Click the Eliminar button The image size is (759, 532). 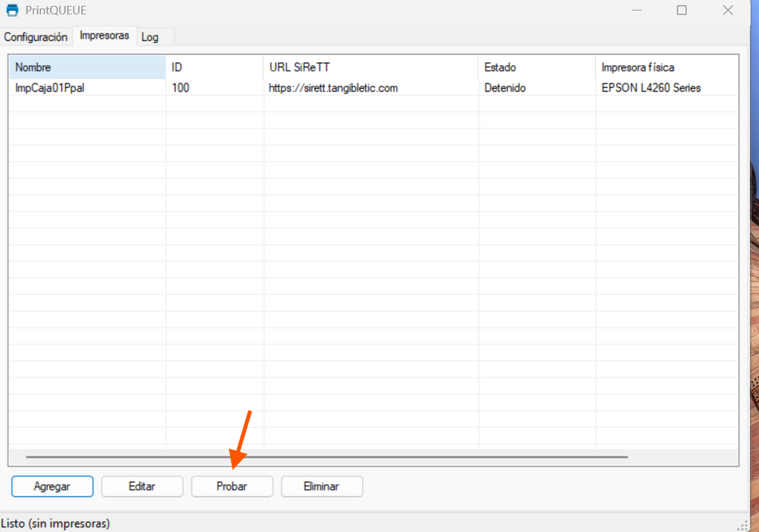pyautogui.click(x=321, y=486)
